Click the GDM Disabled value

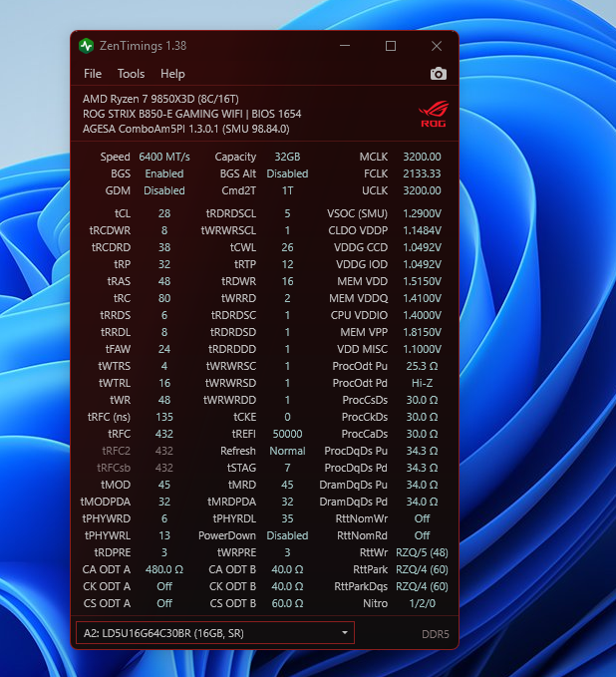164,190
